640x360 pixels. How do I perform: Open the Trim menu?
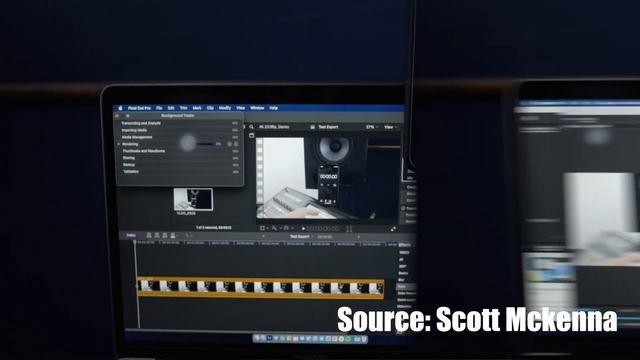(184, 108)
